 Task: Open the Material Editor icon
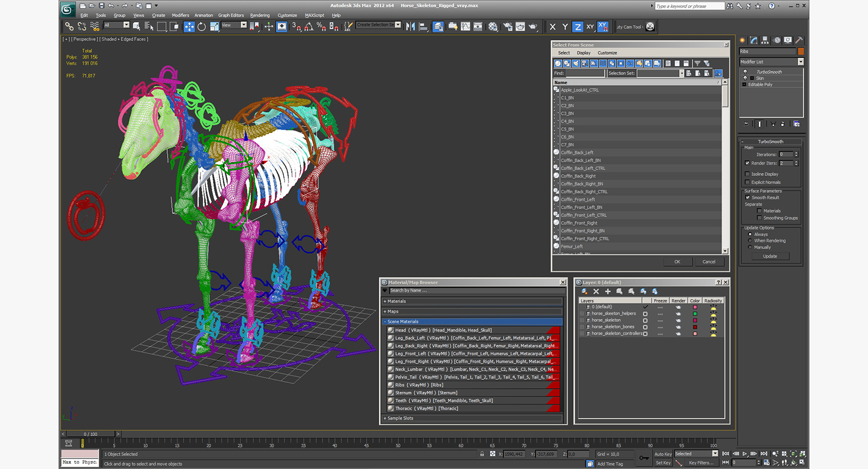click(x=493, y=26)
